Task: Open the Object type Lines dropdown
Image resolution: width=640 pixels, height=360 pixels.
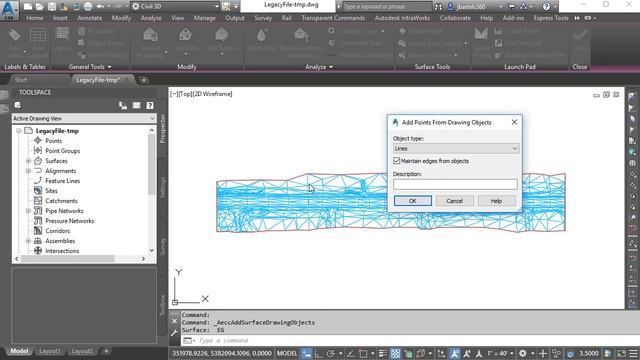Action: click(456, 149)
